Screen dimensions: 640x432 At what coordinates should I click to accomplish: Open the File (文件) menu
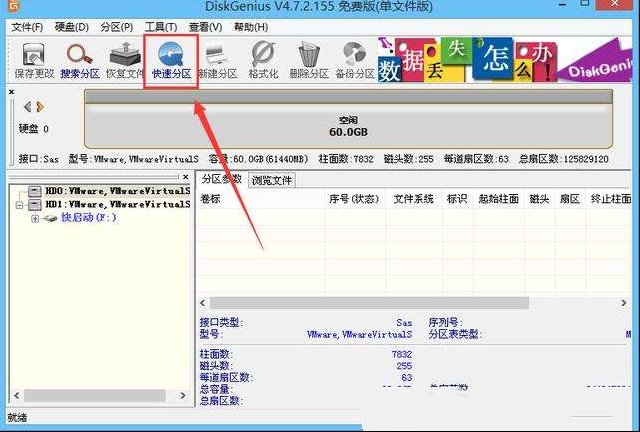tap(27, 27)
